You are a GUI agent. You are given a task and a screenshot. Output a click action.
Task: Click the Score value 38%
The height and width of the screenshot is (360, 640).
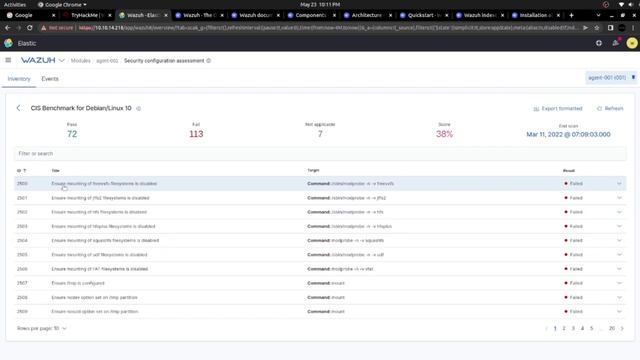(444, 134)
